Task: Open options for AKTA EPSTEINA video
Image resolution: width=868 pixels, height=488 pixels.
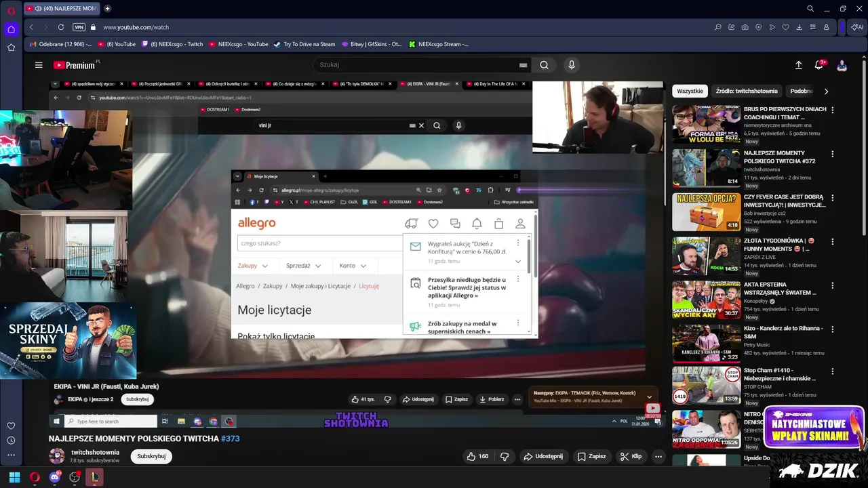Action: click(833, 285)
